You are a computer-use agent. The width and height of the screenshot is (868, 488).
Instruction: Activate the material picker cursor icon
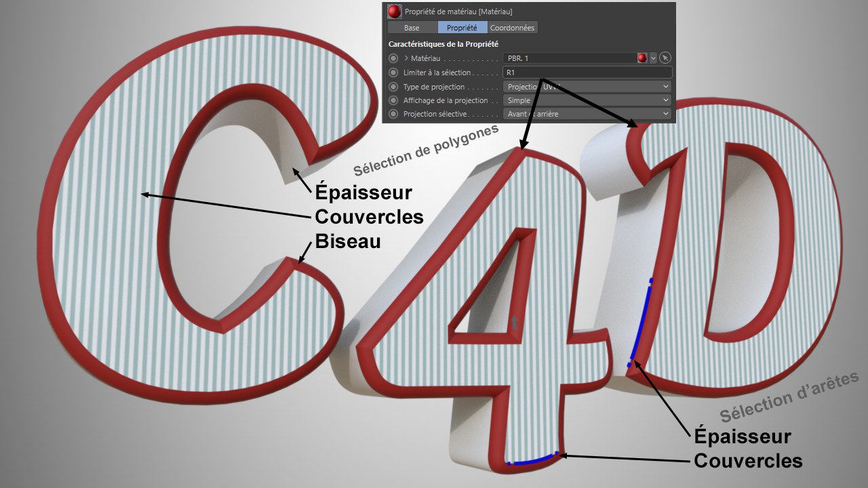click(665, 58)
